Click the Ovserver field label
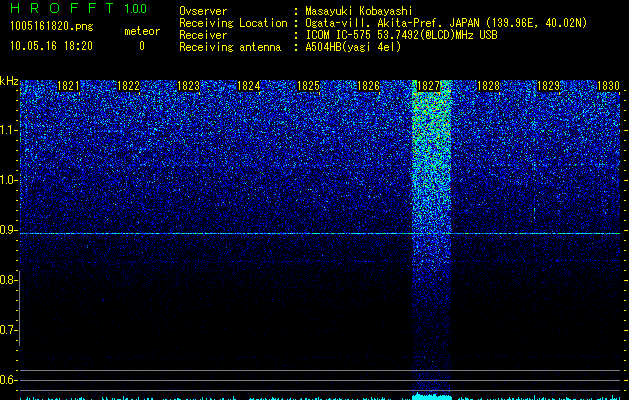Image resolution: width=629 pixels, height=400 pixels. [203, 11]
